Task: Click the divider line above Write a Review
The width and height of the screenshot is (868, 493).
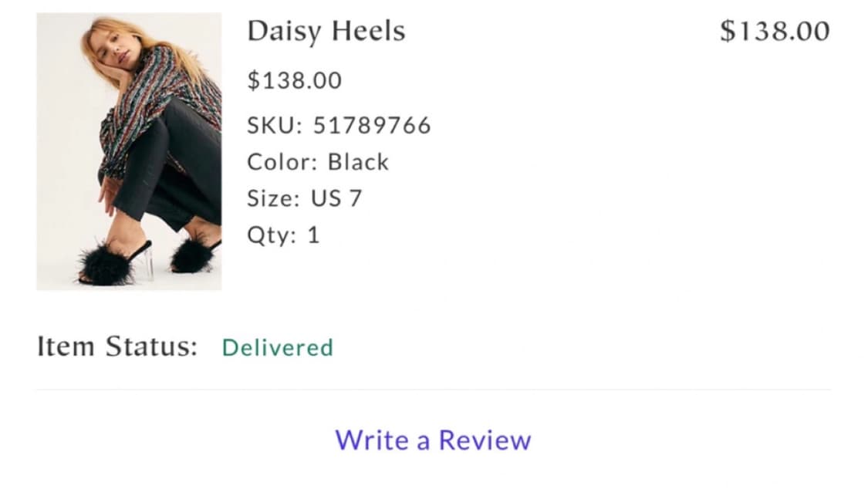Action: (x=433, y=390)
